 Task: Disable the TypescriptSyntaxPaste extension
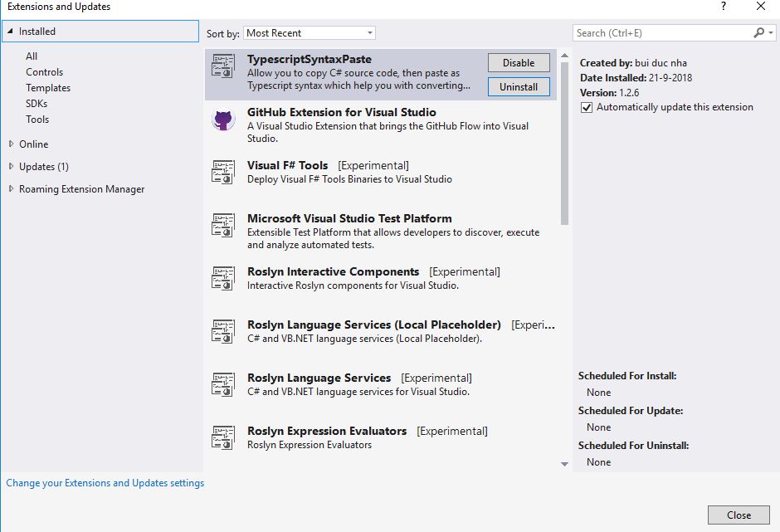coord(519,63)
